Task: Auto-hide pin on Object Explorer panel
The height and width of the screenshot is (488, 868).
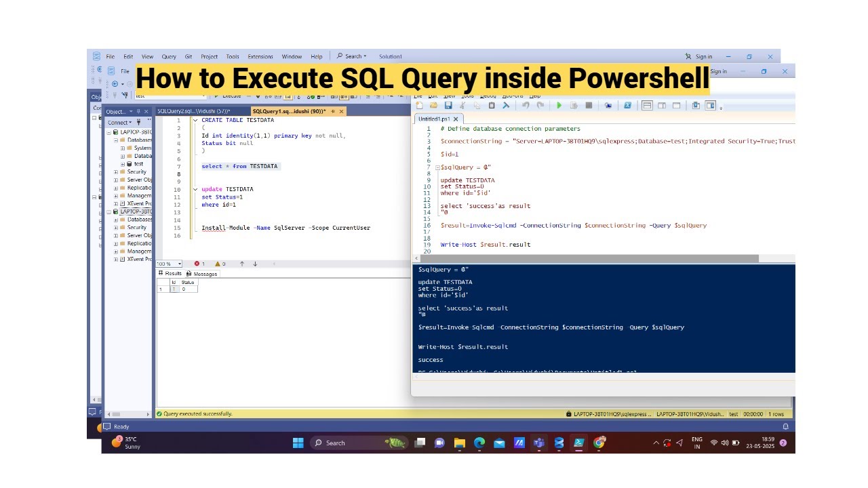Action: pos(138,111)
